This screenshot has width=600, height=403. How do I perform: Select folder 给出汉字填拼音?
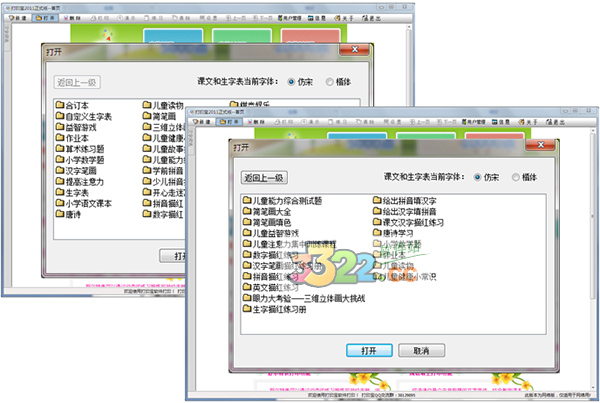(405, 211)
